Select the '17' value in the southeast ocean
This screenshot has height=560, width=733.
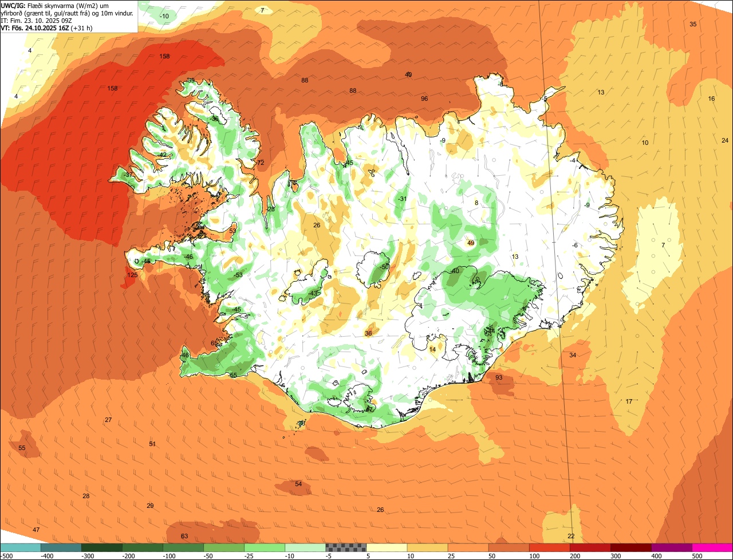629,402
